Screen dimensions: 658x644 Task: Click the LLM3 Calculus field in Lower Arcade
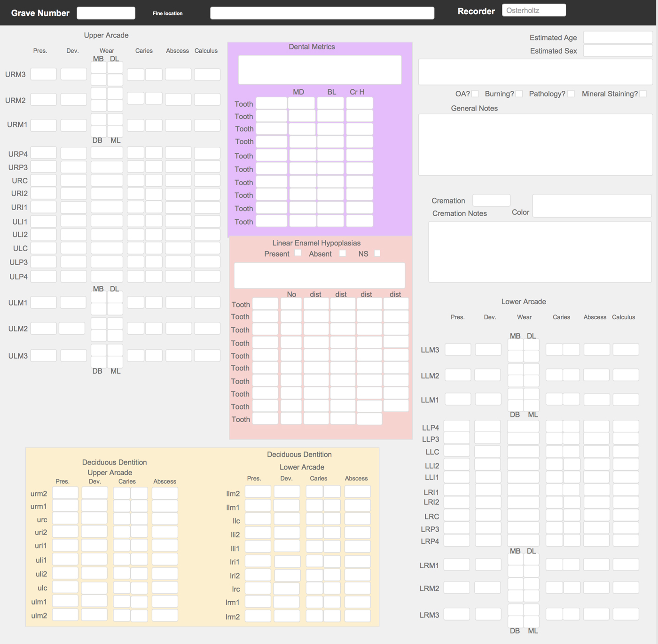626,349
